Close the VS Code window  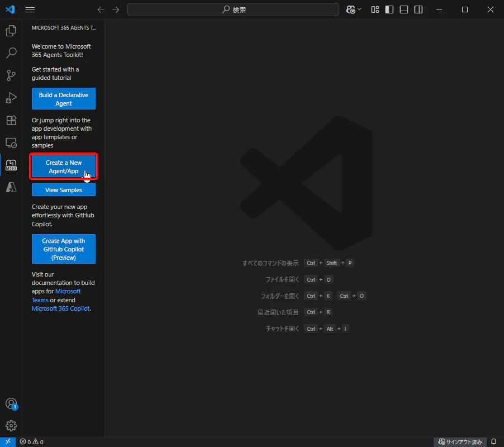[x=490, y=9]
